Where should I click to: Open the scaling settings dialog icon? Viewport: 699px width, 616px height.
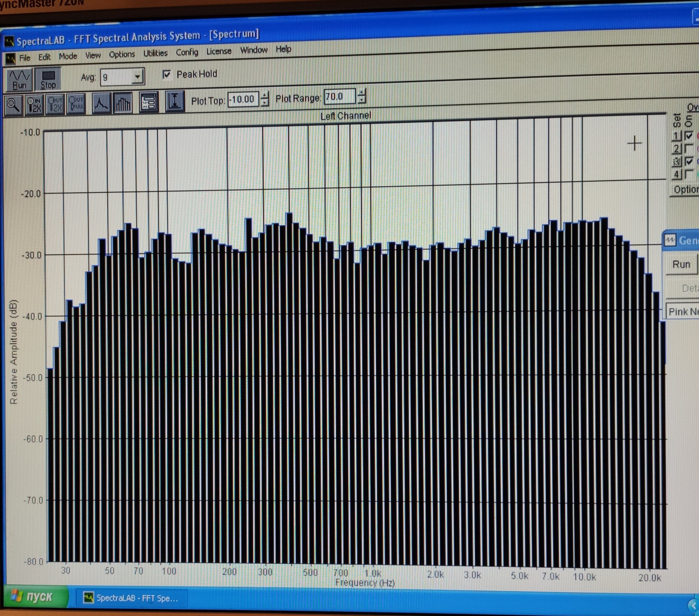click(149, 102)
